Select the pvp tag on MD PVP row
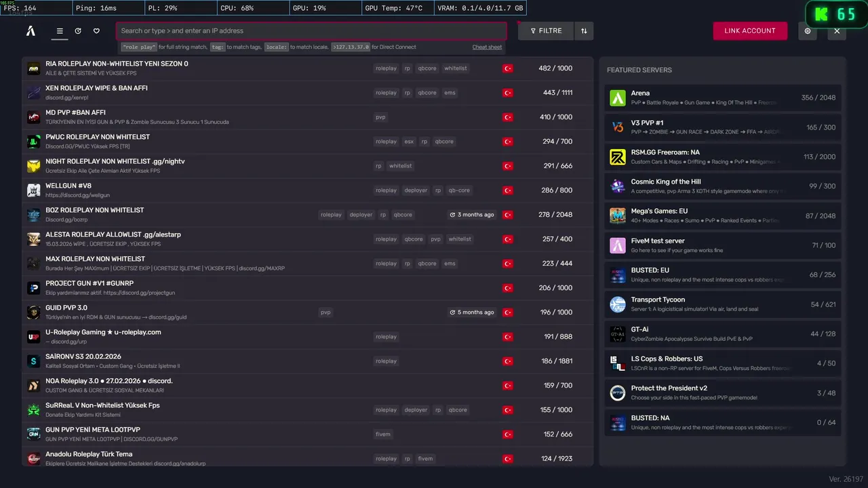The height and width of the screenshot is (488, 868). 380,117
